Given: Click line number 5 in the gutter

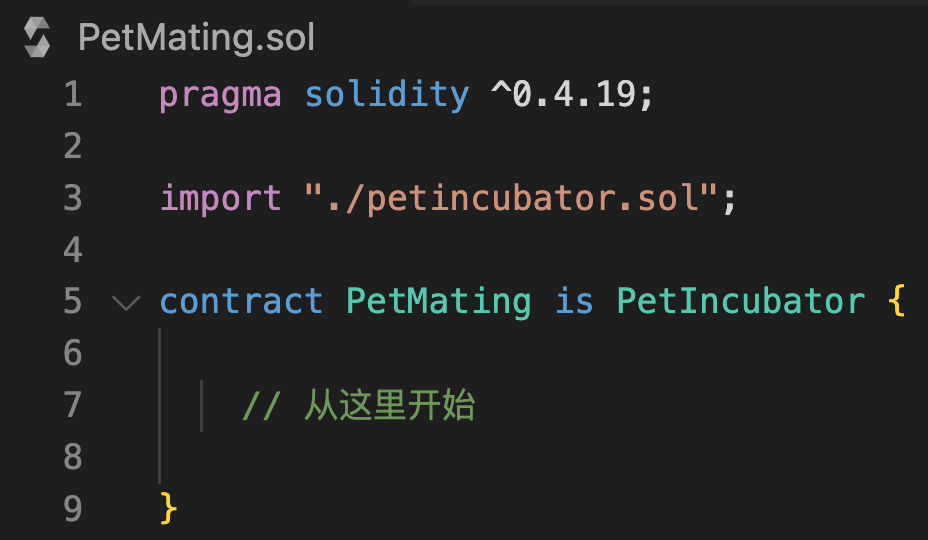Looking at the screenshot, I should coord(72,301).
